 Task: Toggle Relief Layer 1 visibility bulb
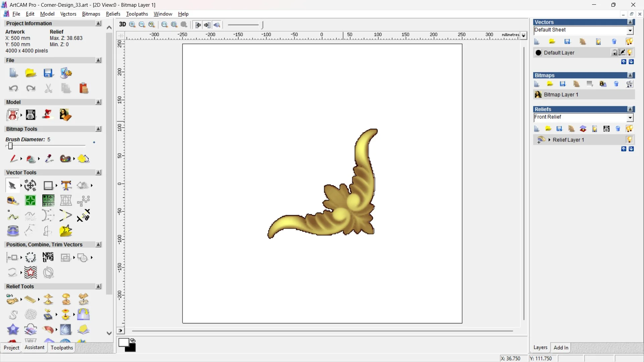coord(630,140)
